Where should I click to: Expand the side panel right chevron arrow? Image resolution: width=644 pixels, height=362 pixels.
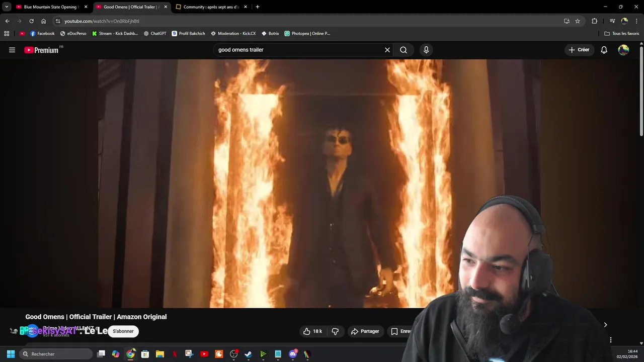pyautogui.click(x=605, y=325)
